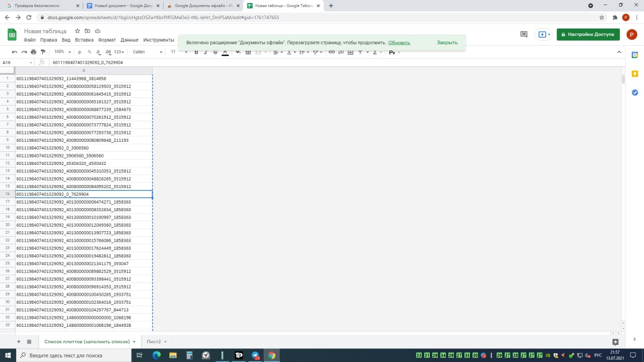This screenshot has width=644, height=362.
Task: Open the Google Sheets home icon
Action: coord(12,35)
